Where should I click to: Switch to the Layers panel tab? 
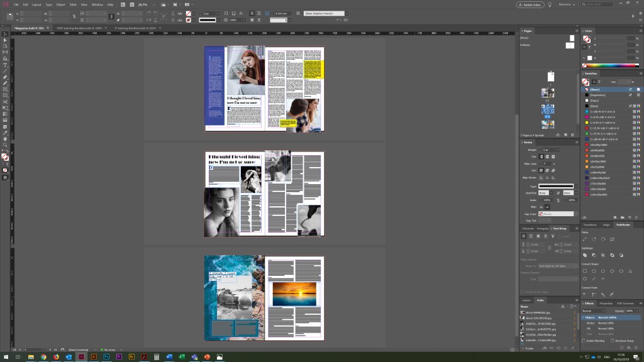[527, 300]
